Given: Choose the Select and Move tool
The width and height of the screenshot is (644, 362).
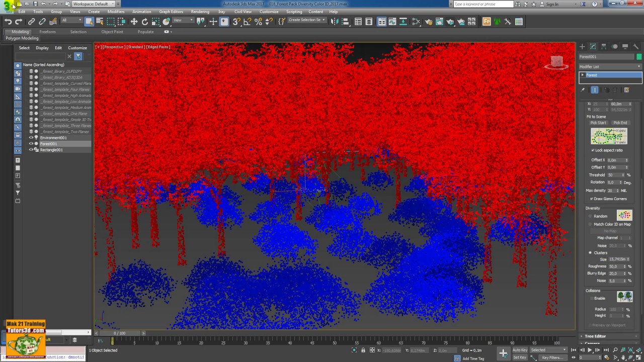Looking at the screenshot, I should (x=134, y=22).
